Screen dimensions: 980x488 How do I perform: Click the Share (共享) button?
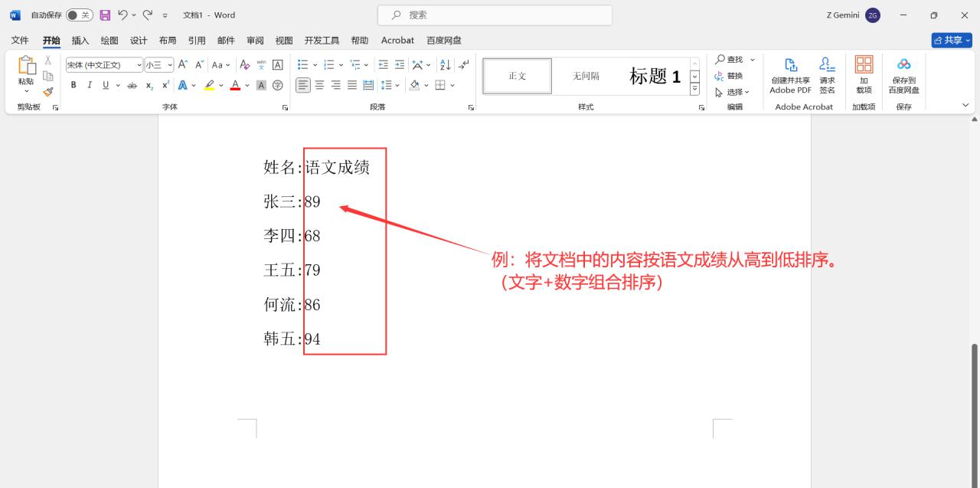(x=952, y=40)
